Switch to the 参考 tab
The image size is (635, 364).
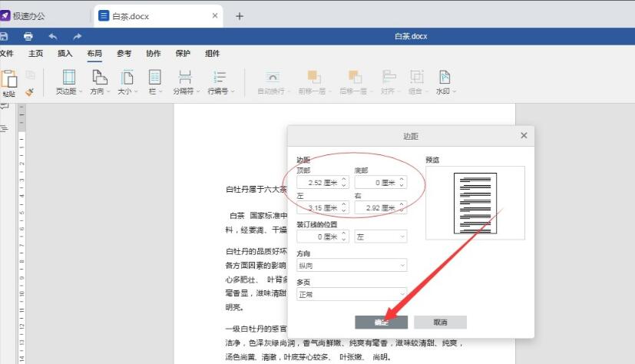[x=124, y=54]
